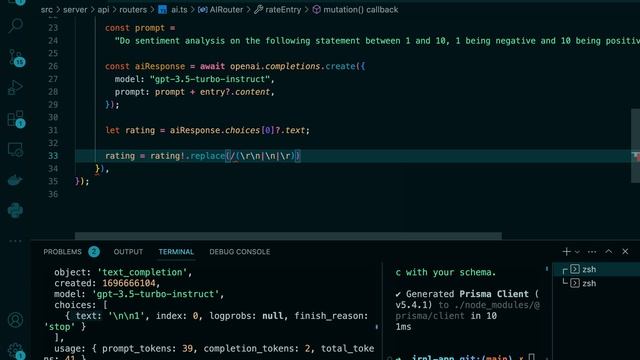Switch to the PROBLEMS tab
The height and width of the screenshot is (360, 640).
click(x=62, y=252)
